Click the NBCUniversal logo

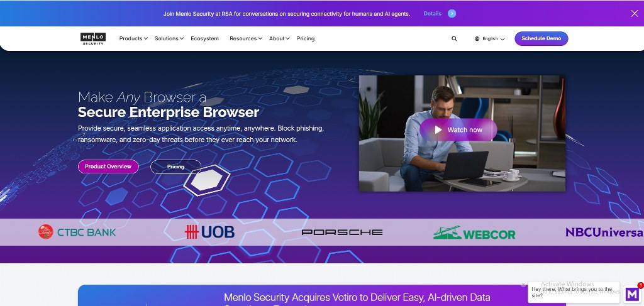604,232
